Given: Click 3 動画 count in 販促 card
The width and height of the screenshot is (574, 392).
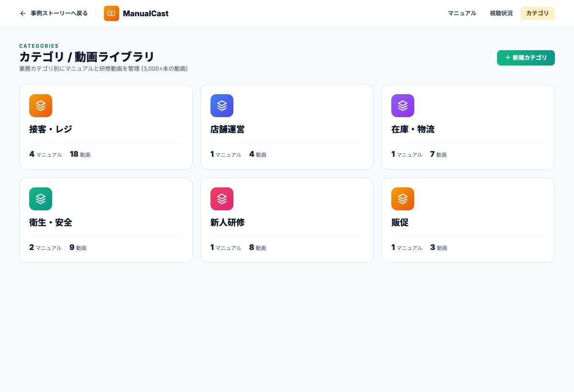Looking at the screenshot, I should tap(439, 248).
